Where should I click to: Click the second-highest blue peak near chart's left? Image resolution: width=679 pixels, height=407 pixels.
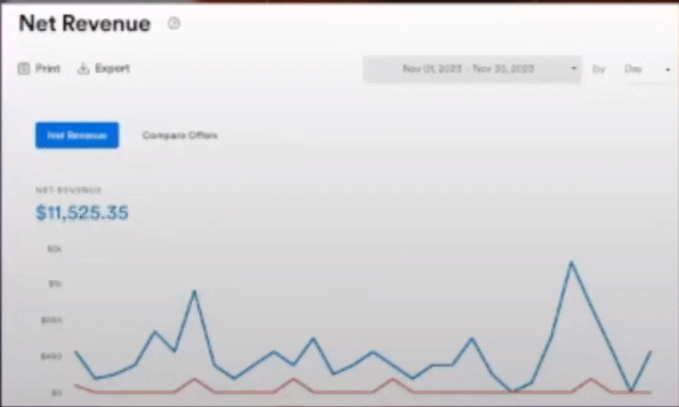click(194, 291)
